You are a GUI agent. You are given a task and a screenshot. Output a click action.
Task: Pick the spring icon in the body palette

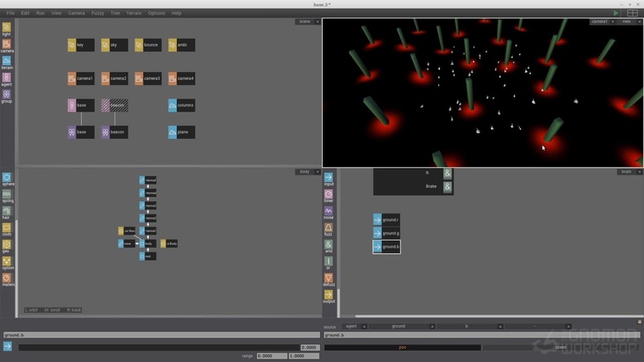tap(7, 195)
